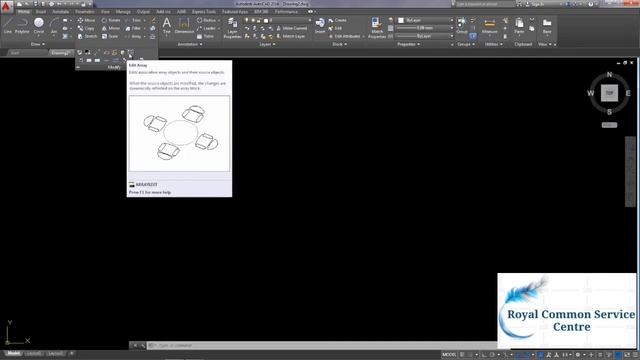Screen dimensions: 640x360
Task: Click Sign In button
Action: (x=534, y=4)
